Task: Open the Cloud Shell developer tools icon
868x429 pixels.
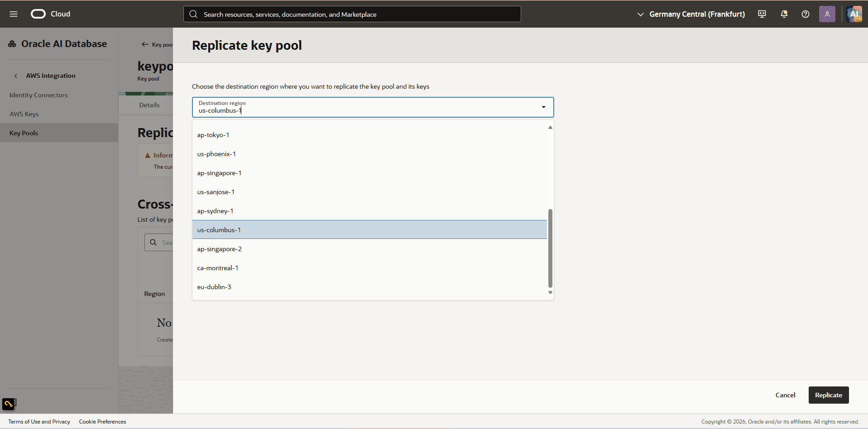Action: 762,14
